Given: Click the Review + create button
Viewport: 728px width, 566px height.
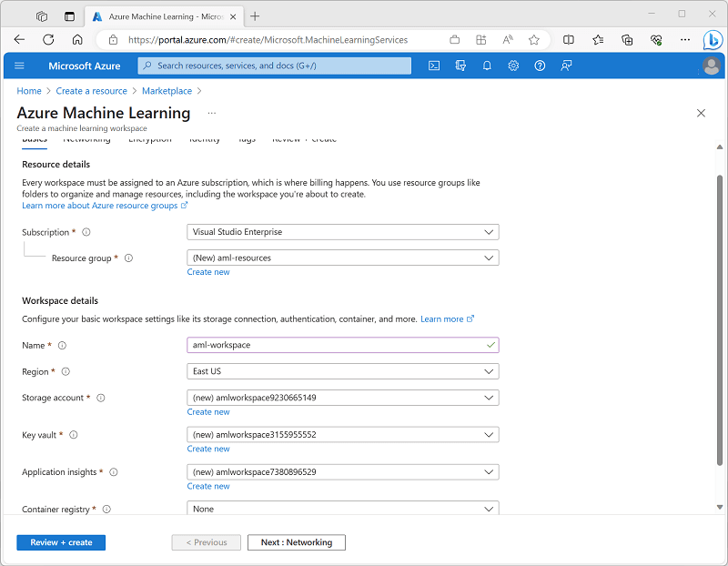Looking at the screenshot, I should pyautogui.click(x=60, y=542).
